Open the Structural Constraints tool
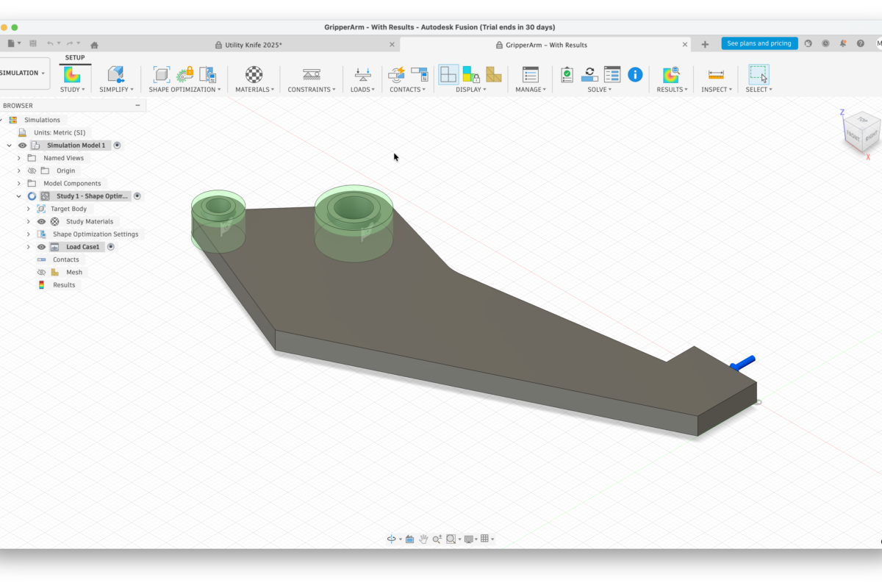Image resolution: width=882 pixels, height=588 pixels. tap(312, 74)
